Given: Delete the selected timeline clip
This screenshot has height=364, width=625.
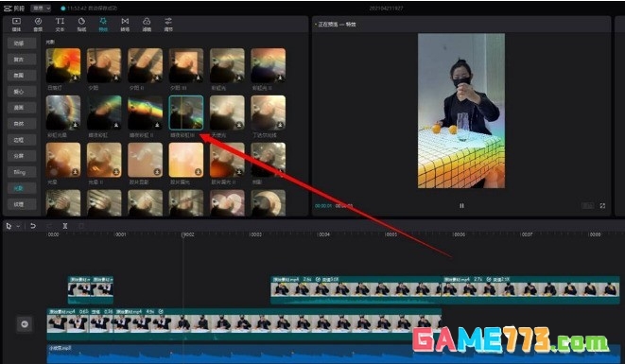Looking at the screenshot, I should point(81,226).
